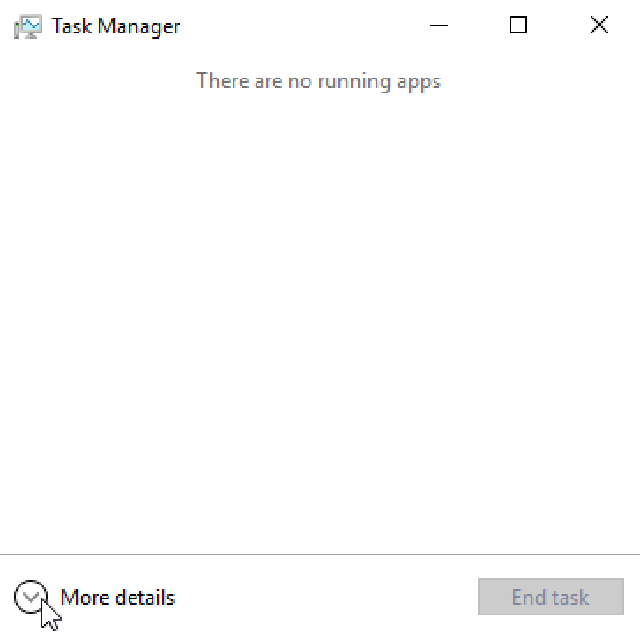640x640 pixels.
Task: Close the Task Manager window
Action: [599, 26]
